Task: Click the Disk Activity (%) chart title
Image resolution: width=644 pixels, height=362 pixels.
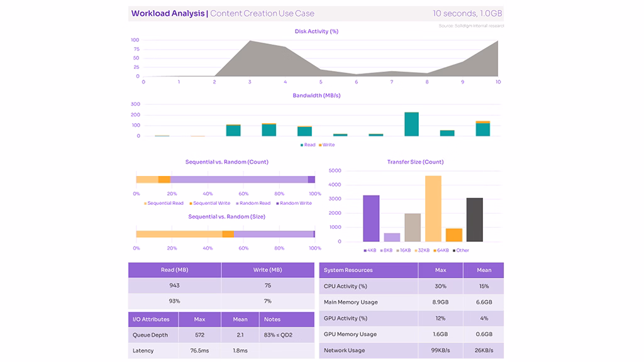Action: click(x=316, y=31)
